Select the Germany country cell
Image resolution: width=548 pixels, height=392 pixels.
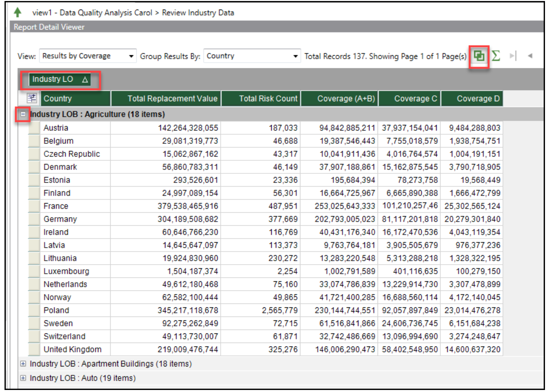(x=60, y=219)
